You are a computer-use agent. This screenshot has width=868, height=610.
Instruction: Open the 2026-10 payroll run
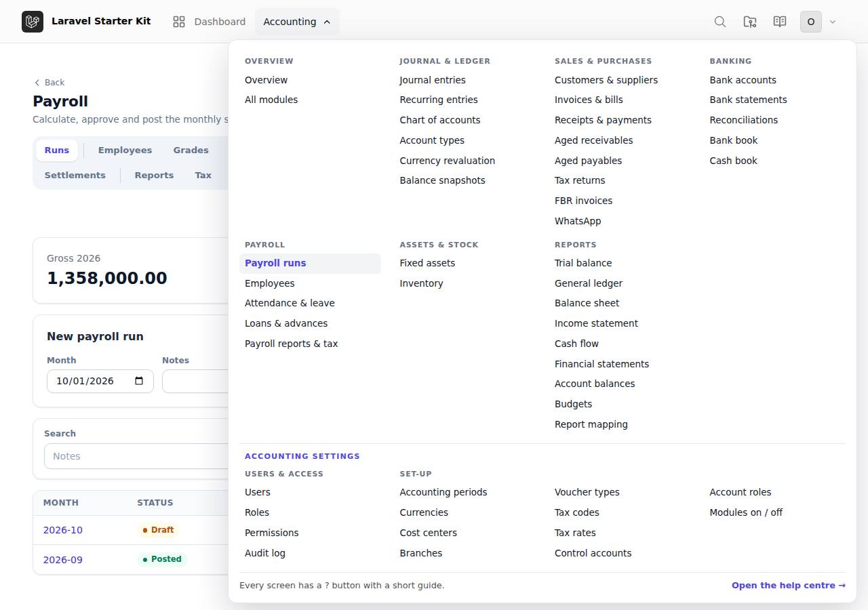click(x=63, y=530)
